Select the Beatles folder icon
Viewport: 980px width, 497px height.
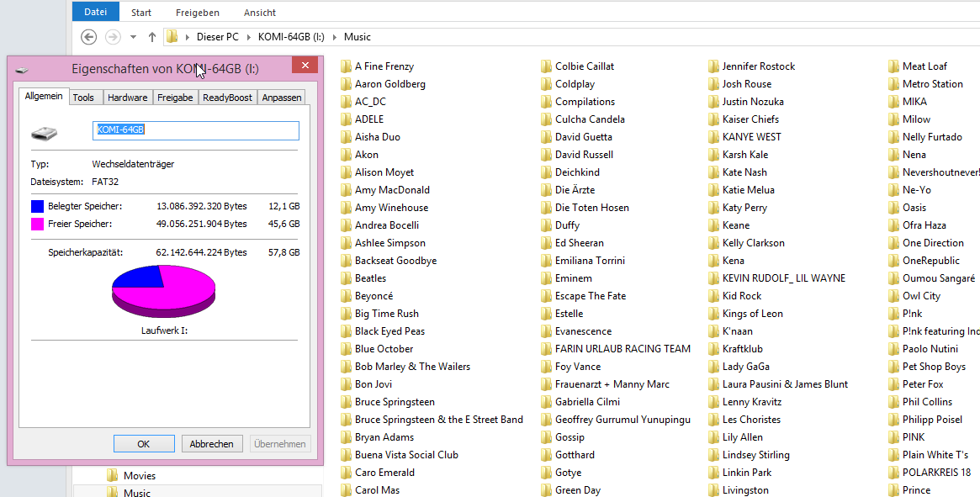tap(347, 278)
